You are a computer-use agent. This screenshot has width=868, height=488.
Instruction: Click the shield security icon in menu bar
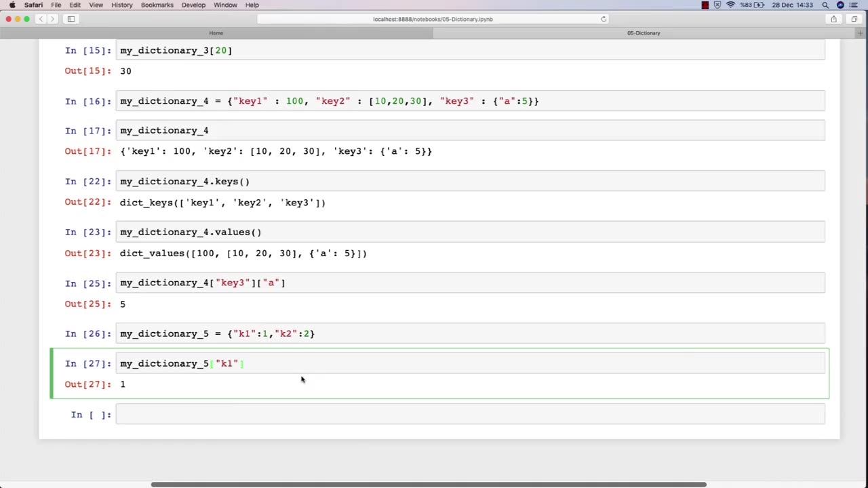717,5
